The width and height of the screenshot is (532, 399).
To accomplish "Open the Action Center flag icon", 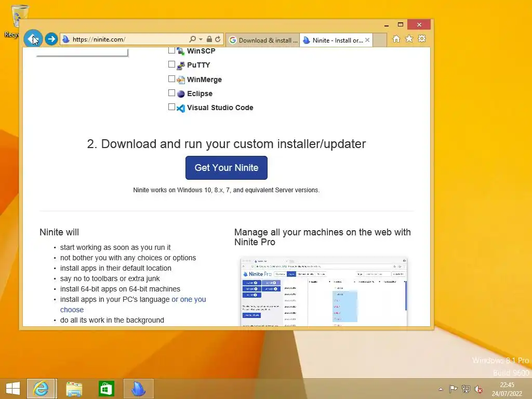I will coord(453,389).
